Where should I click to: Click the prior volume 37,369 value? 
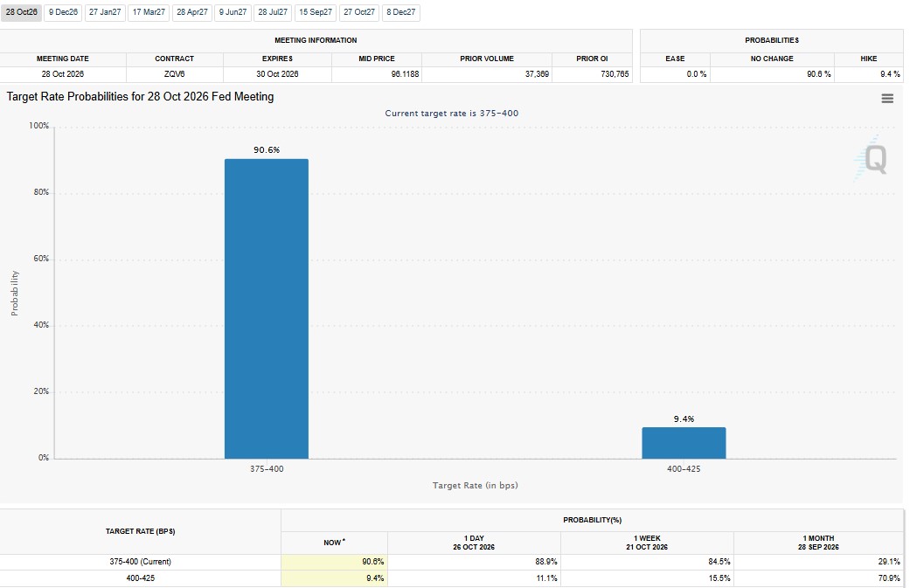pos(537,74)
